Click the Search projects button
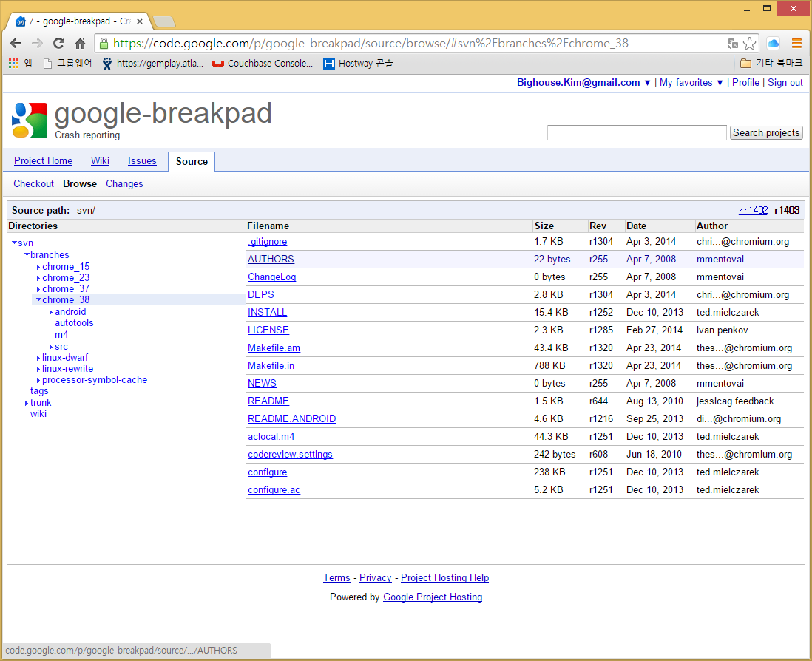 tap(766, 133)
